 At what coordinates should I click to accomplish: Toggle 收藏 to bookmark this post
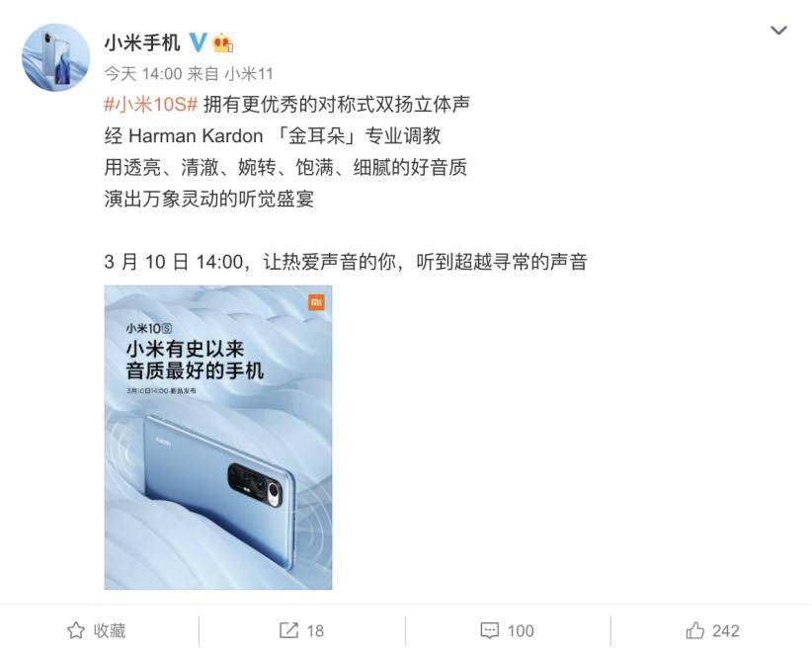(x=97, y=630)
